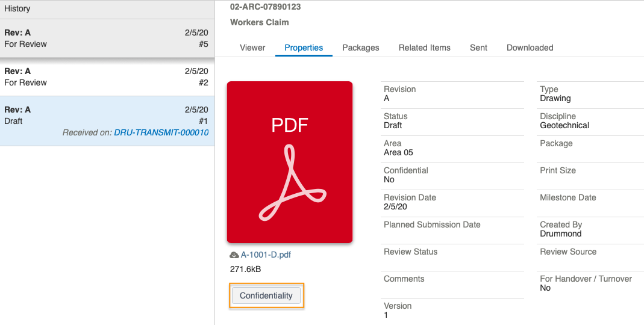644x325 pixels.
Task: Click the History panel header
Action: coord(107,9)
